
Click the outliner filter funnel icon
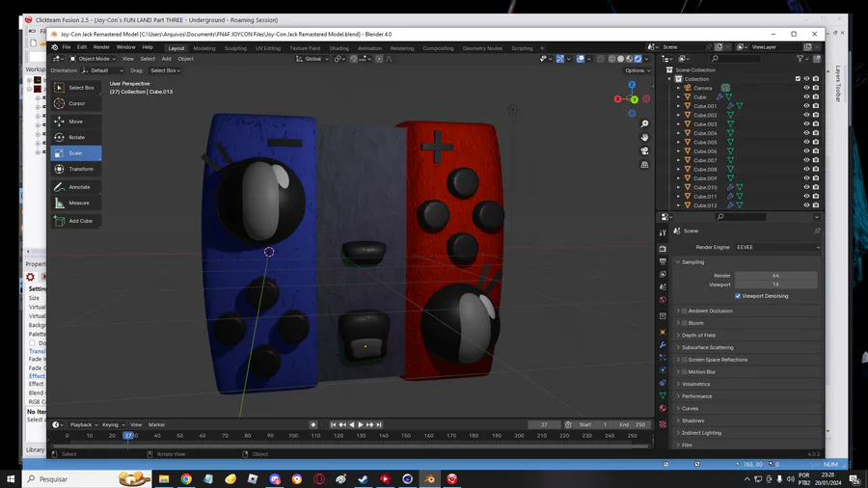[800, 59]
